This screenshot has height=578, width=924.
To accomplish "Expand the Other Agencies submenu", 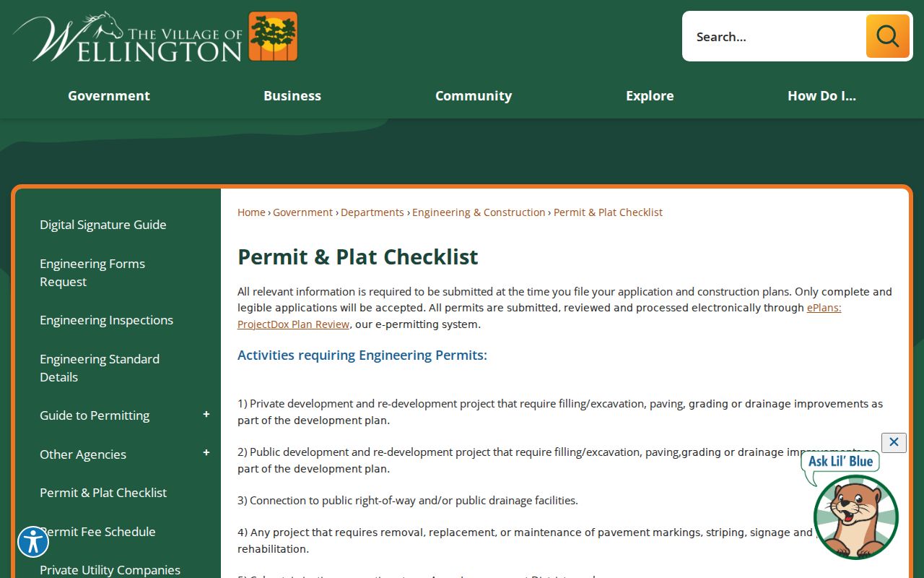I will coord(206,453).
